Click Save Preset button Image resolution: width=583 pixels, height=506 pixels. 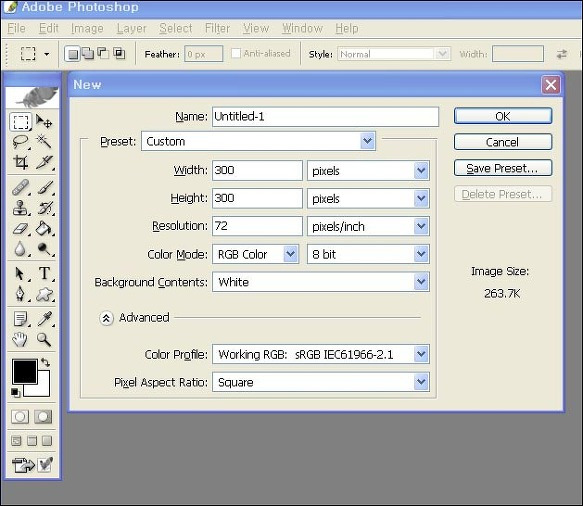tap(503, 168)
